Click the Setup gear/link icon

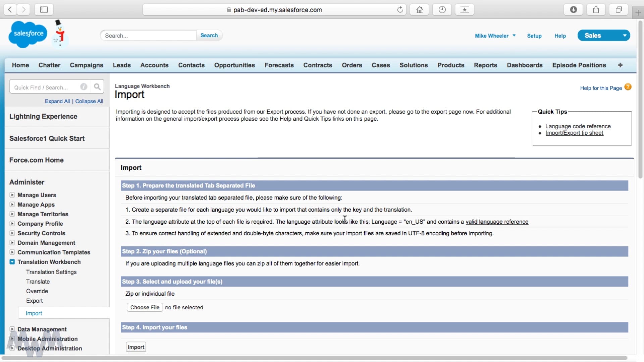[534, 35]
